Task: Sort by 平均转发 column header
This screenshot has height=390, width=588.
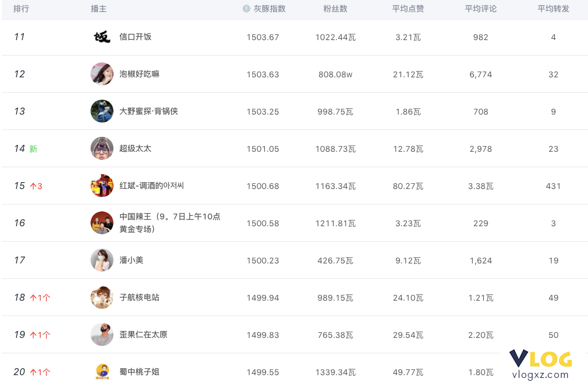Action: coord(554,9)
